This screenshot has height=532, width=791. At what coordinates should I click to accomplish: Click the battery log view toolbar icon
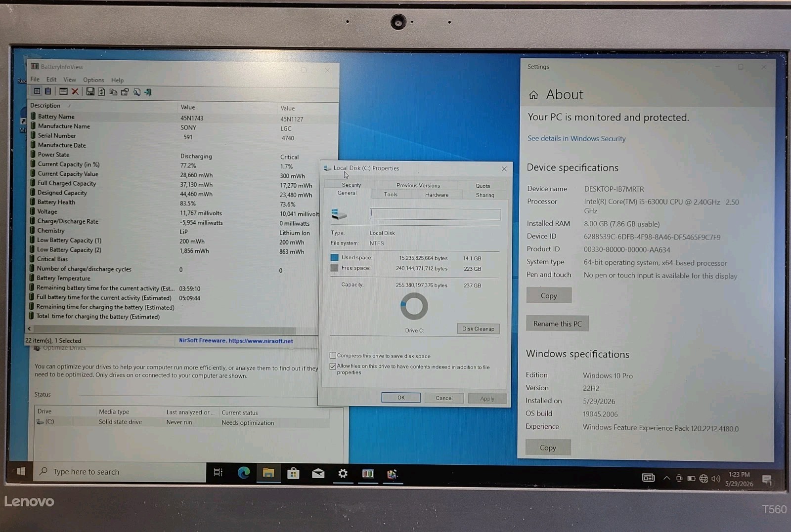48,91
